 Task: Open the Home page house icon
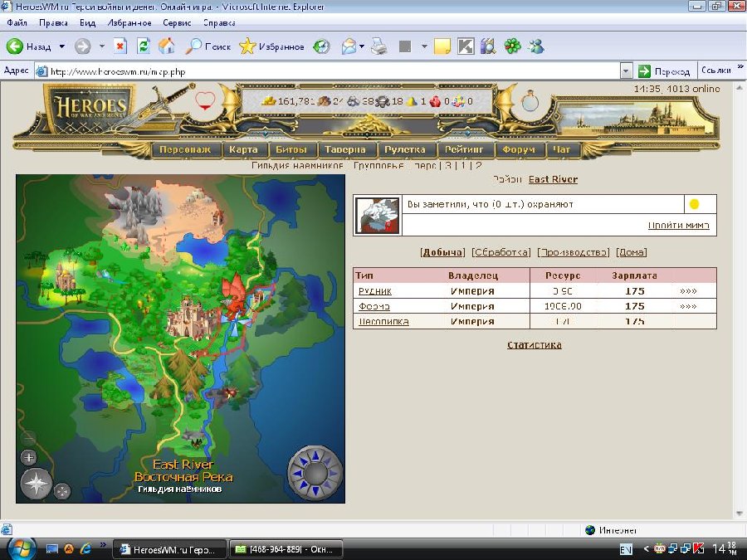(166, 46)
